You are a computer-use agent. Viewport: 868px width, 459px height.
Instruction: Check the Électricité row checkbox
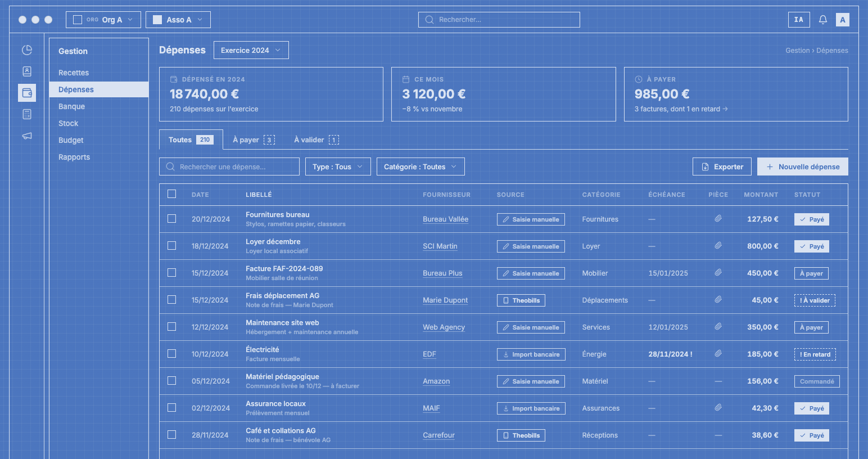click(x=172, y=354)
